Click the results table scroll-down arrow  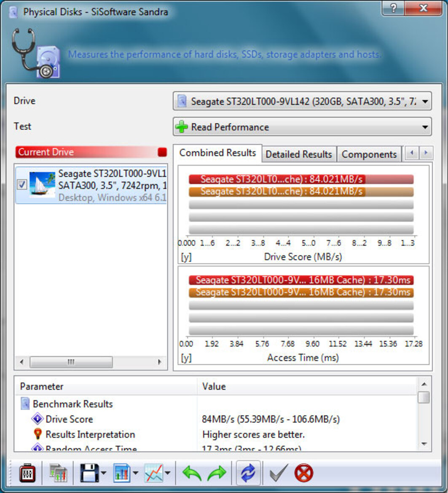[x=424, y=444]
